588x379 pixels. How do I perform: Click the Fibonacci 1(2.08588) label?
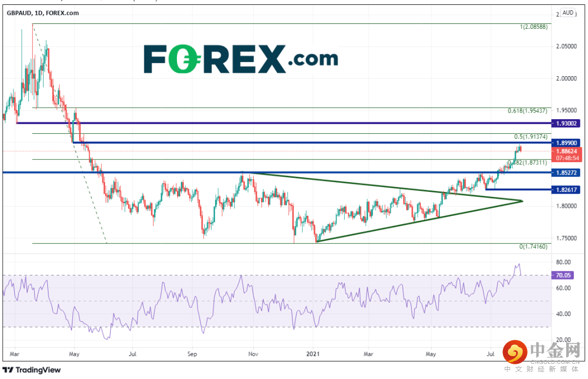[x=533, y=27]
